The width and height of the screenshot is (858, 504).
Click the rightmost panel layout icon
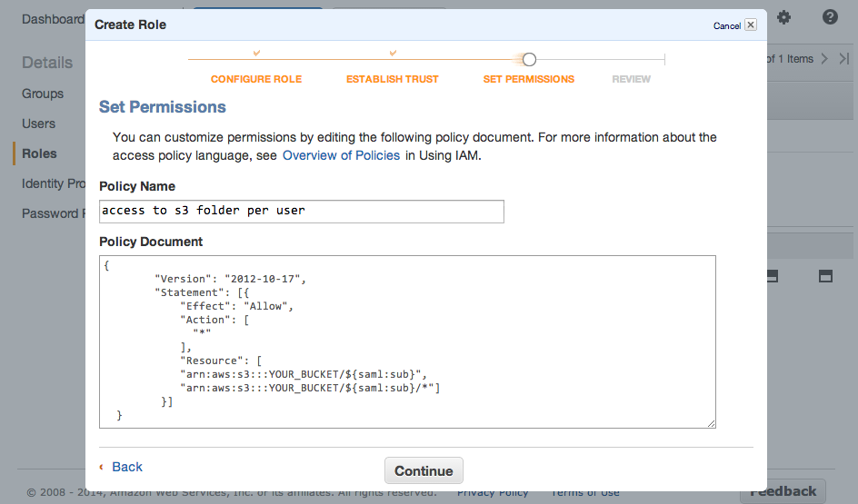tap(826, 276)
